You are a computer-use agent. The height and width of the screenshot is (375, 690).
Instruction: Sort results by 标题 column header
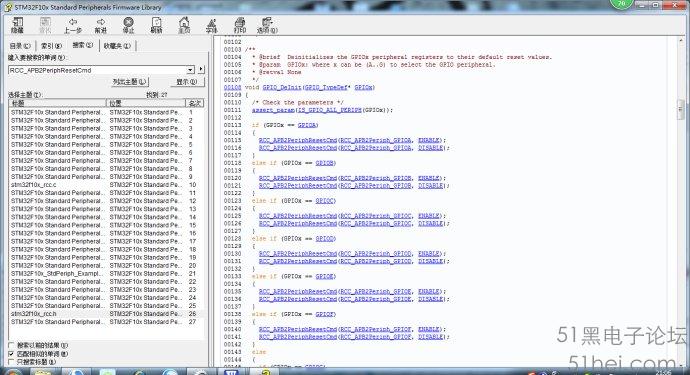[57, 103]
